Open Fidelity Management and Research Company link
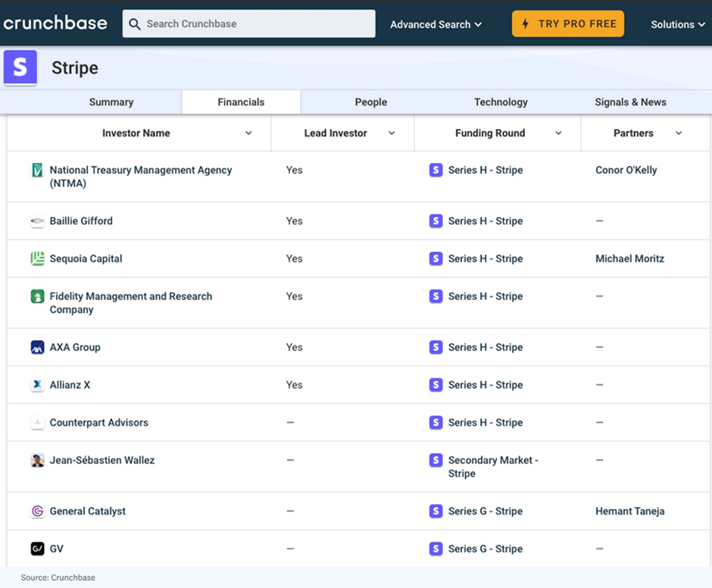712x588 pixels. [x=131, y=302]
